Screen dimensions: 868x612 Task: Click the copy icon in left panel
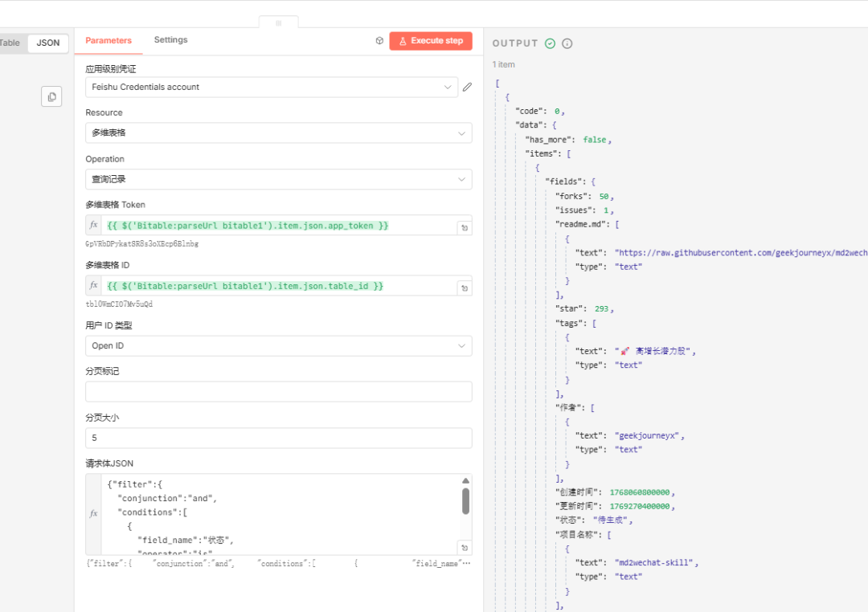pos(51,97)
